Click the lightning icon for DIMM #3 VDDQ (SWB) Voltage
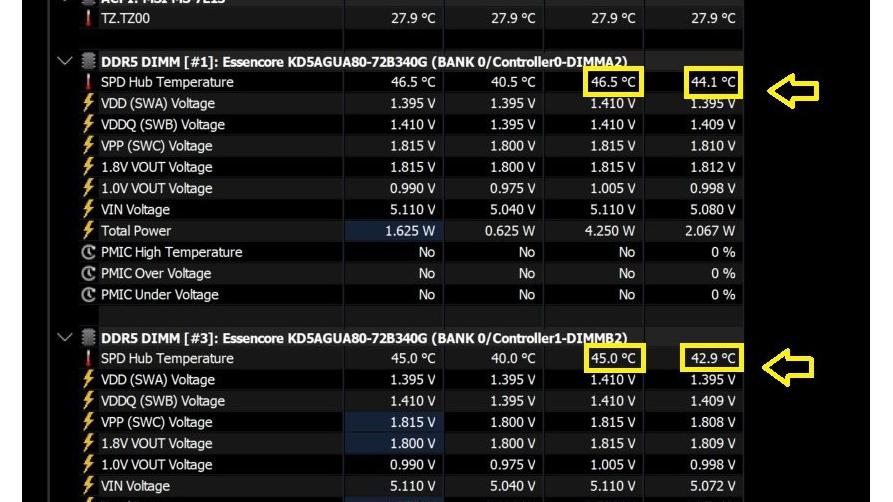The width and height of the screenshot is (893, 502). [x=88, y=401]
